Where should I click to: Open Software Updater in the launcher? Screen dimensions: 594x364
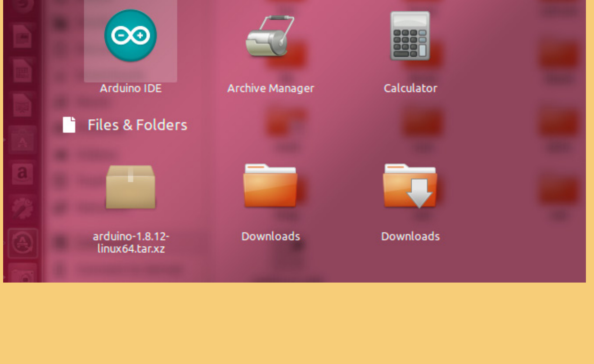click(x=22, y=243)
